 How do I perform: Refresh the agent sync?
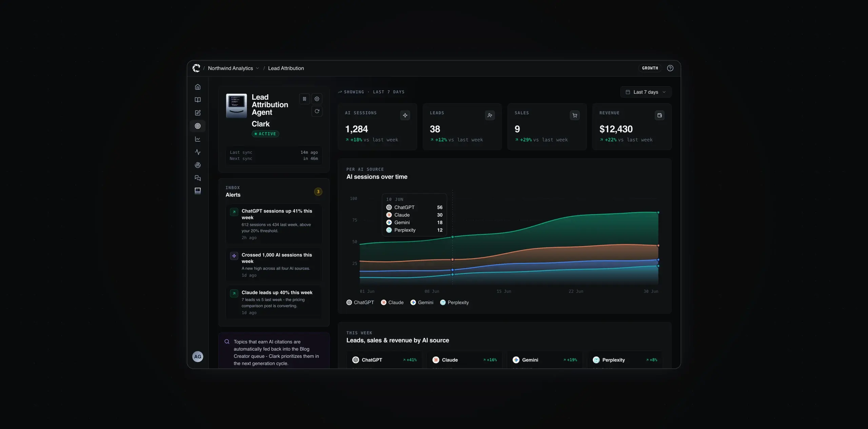317,111
